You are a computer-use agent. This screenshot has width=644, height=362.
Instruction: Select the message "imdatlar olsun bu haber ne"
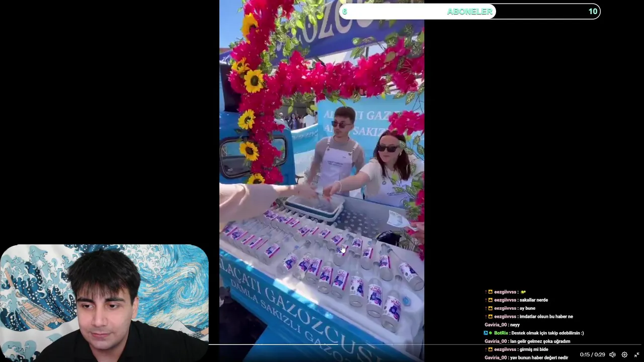pyautogui.click(x=546, y=316)
